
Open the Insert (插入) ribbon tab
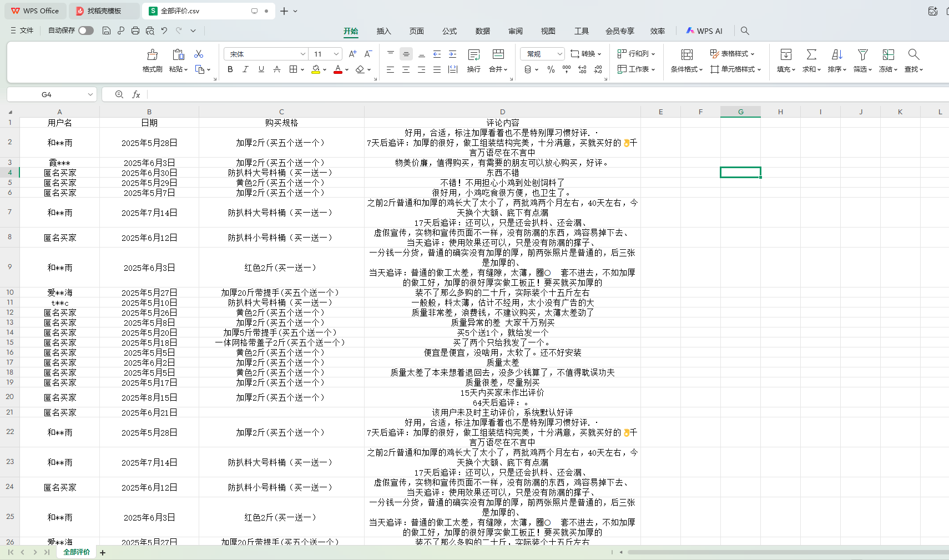[383, 31]
